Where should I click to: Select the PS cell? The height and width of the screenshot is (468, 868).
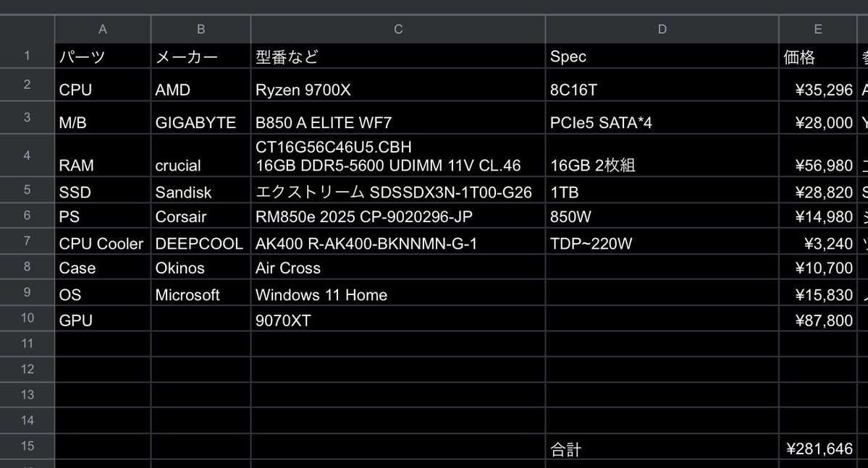[x=102, y=215]
